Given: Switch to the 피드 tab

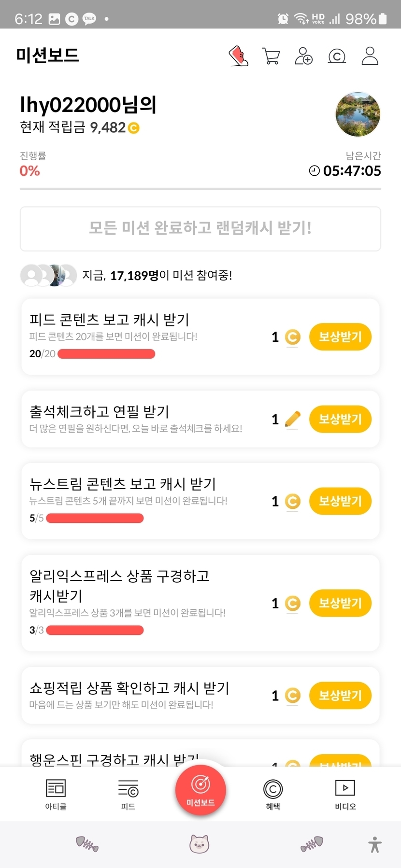Looking at the screenshot, I should click(x=128, y=794).
